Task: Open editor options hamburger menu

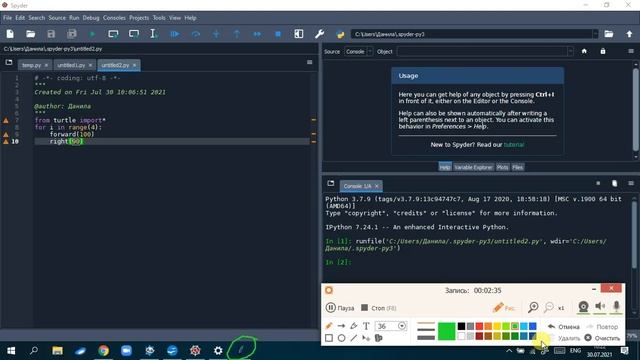Action: [x=309, y=62]
